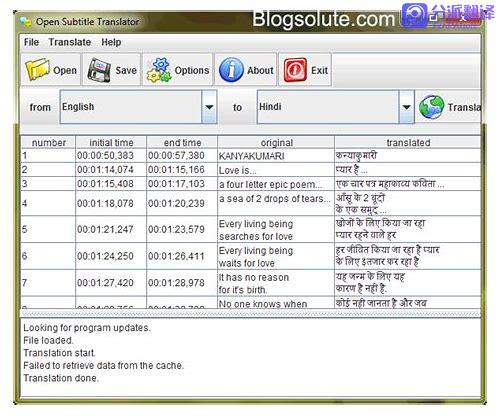Screen dimensions: 500x416
Task: Click the Open folder icon
Action: [37, 69]
